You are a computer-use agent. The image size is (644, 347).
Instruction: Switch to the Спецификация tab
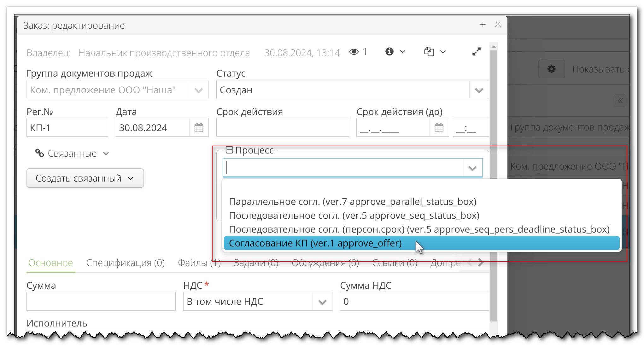pyautogui.click(x=126, y=263)
